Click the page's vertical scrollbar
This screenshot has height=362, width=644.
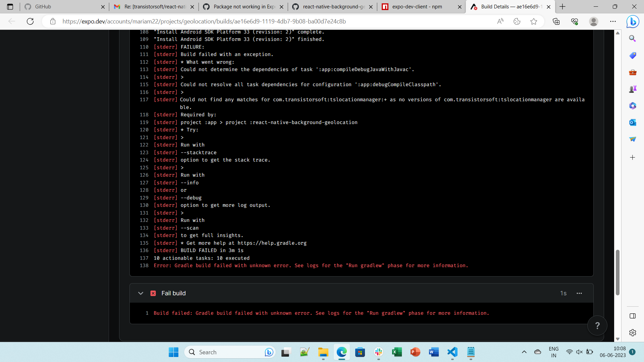point(618,273)
